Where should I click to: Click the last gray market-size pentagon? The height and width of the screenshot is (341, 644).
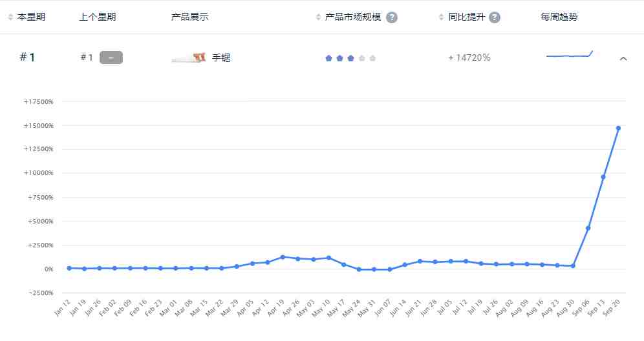tap(372, 58)
